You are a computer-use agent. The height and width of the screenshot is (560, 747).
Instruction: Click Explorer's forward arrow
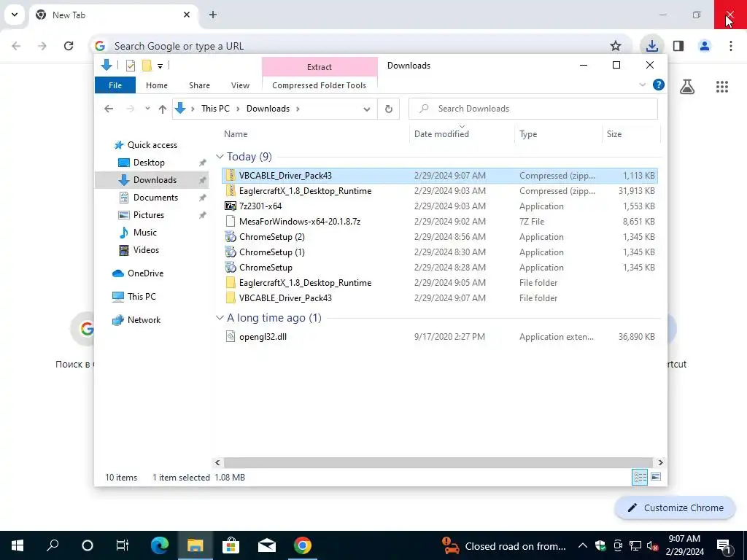point(130,109)
